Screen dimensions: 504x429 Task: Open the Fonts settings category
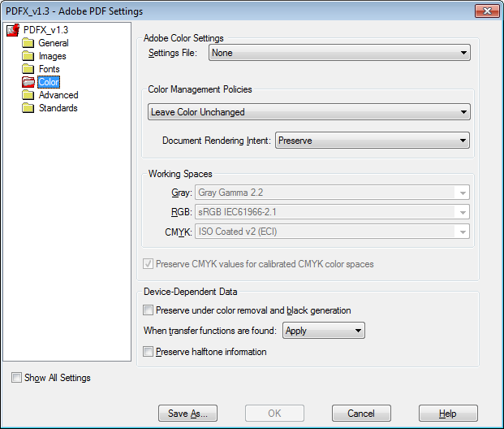[50, 69]
